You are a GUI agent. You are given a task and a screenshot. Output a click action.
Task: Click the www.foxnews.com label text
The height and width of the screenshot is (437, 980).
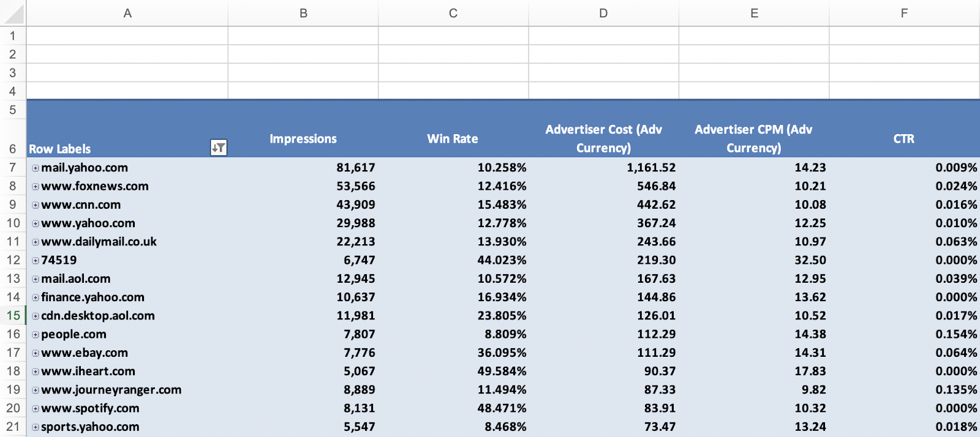[95, 186]
